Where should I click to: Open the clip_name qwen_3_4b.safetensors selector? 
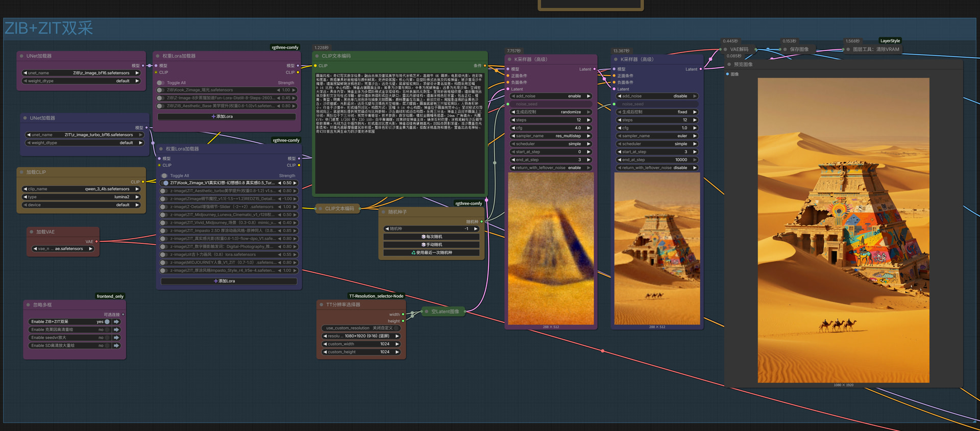[81, 189]
